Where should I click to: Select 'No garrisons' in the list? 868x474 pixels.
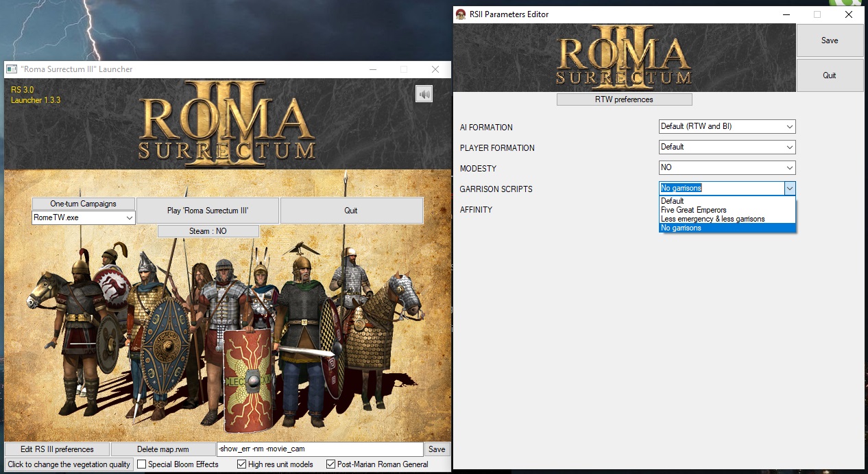(x=727, y=228)
